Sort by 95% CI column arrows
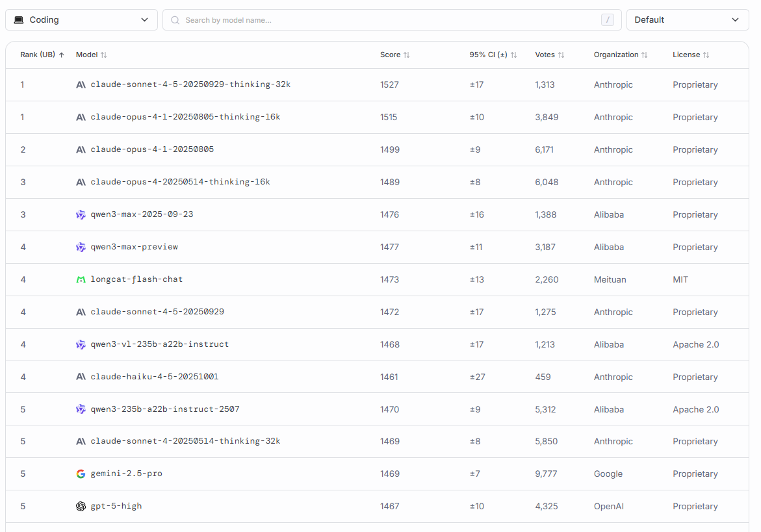761x532 pixels. point(513,55)
